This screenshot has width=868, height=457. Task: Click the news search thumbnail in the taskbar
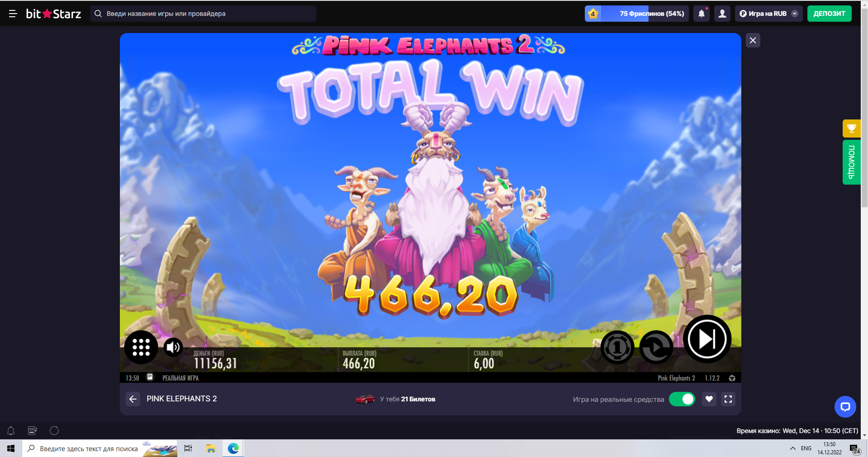coord(160,448)
